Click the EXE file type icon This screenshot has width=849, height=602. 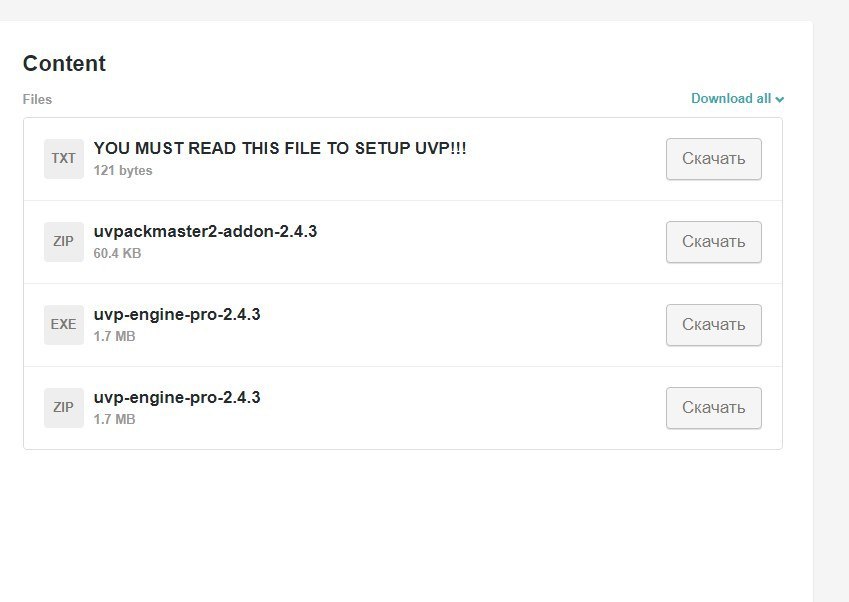click(63, 325)
